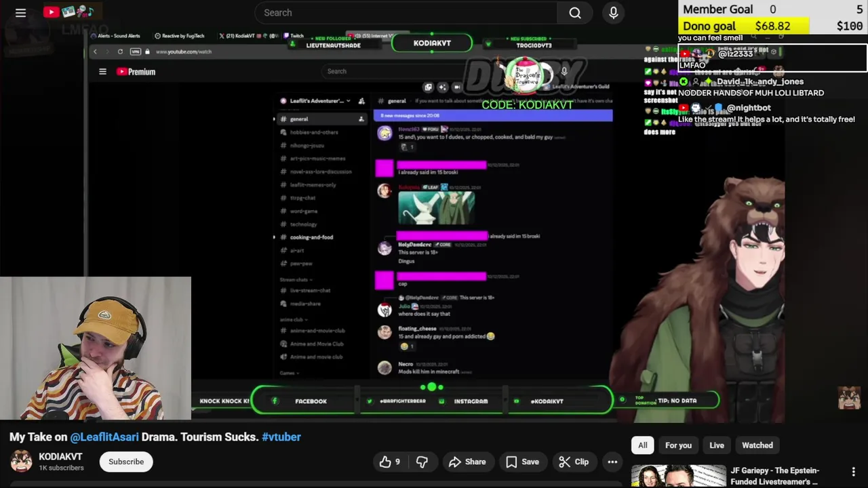Image resolution: width=868 pixels, height=488 pixels.
Task: Open the hobbies-and-others channel
Action: pos(313,132)
